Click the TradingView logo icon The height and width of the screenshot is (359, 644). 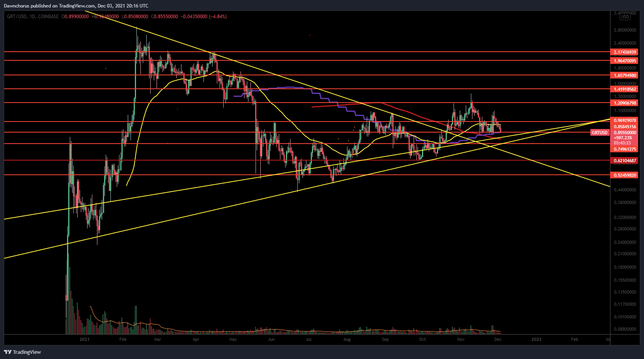coord(7,352)
